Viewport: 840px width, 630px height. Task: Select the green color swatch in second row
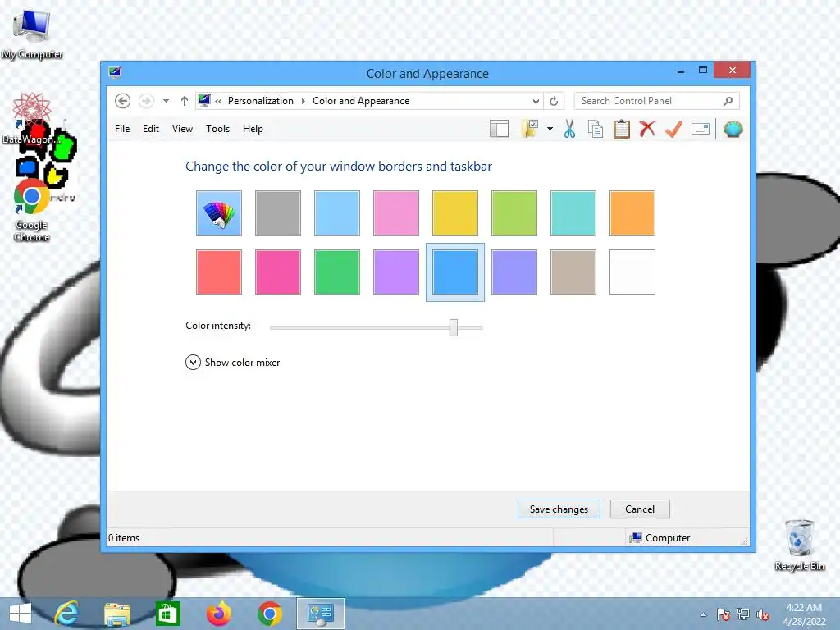click(x=337, y=272)
